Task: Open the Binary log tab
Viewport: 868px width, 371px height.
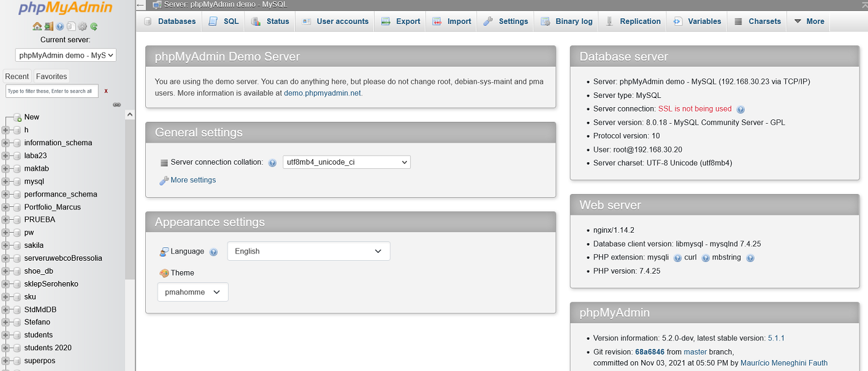Action: pos(566,21)
